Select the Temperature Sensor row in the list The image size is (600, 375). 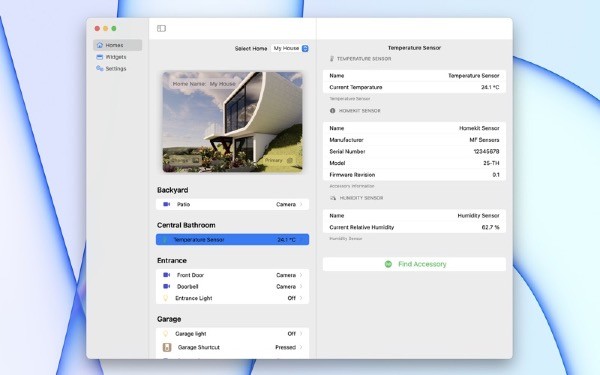point(232,240)
